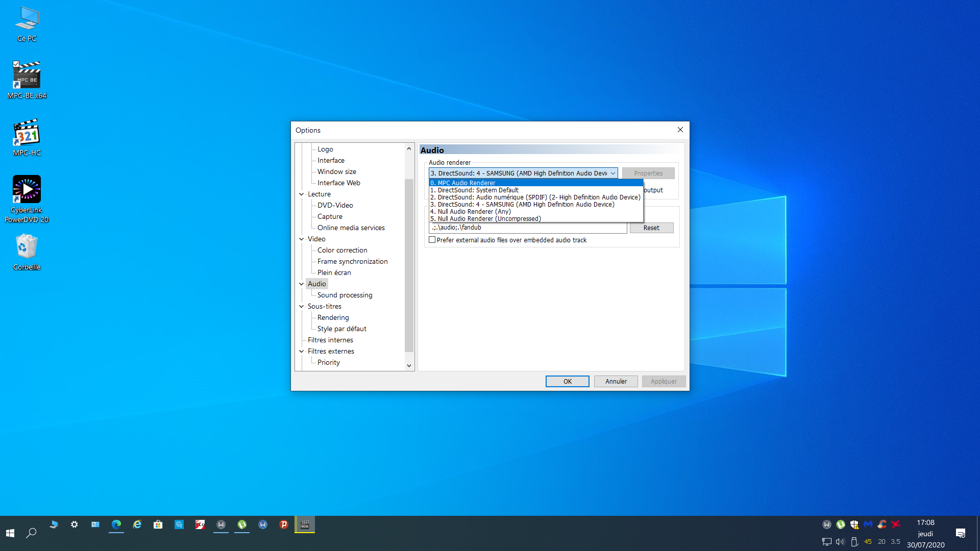Viewport: 980px width, 551px height.
Task: Collapse the Filtres externes tree node
Action: point(302,352)
